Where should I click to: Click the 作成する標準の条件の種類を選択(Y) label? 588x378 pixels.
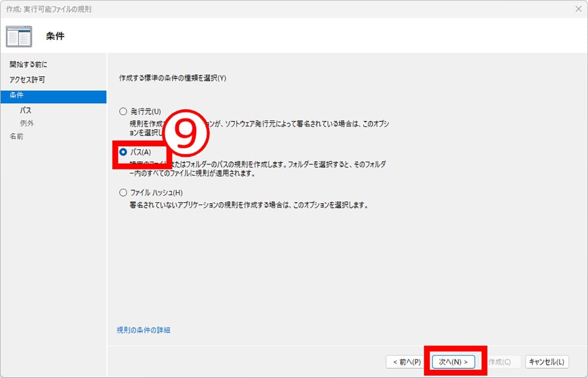[172, 78]
